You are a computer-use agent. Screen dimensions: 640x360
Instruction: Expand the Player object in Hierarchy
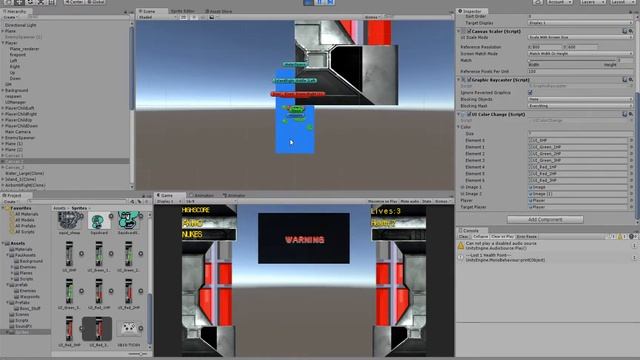pos(3,43)
